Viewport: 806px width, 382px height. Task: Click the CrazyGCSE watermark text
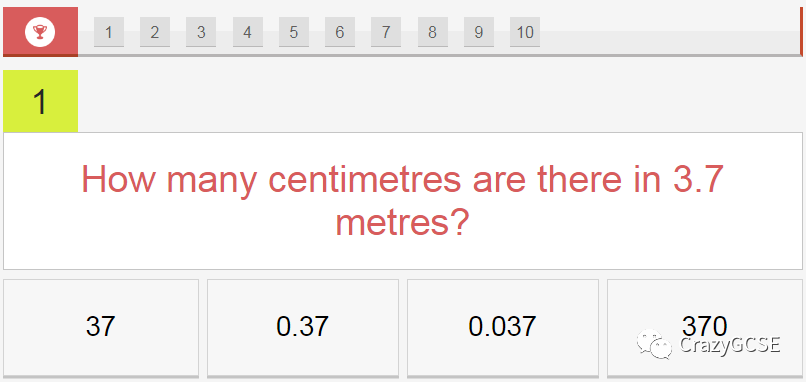(730, 344)
